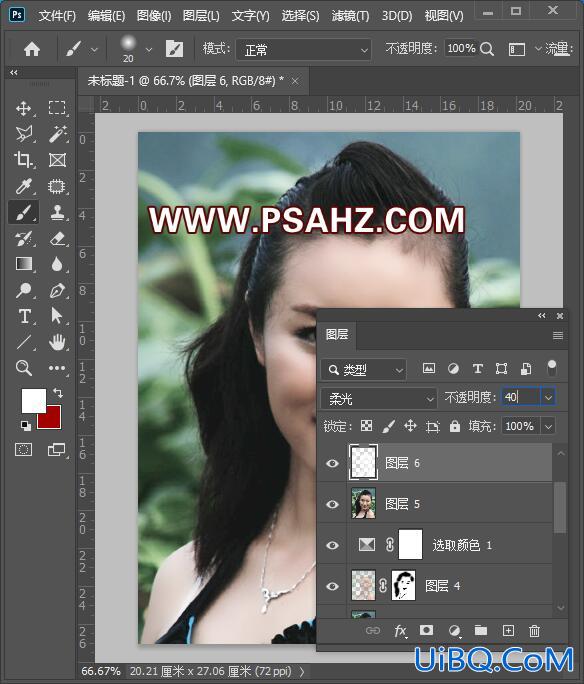The width and height of the screenshot is (584, 684).
Task: Open the Edit Toolbar three-dots menu
Action: coord(57,368)
